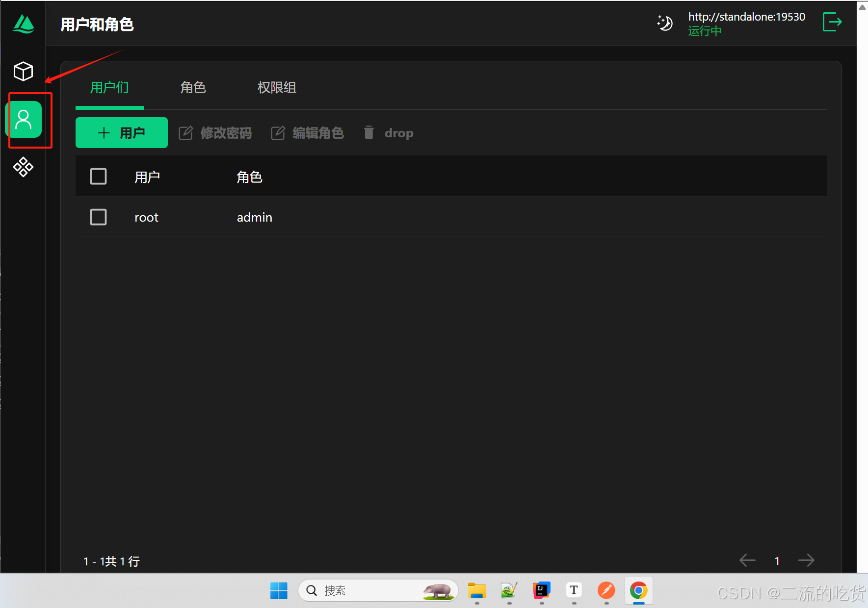Viewport: 868px width, 608px height.
Task: Click the Attu logo at top left
Action: coord(23,24)
